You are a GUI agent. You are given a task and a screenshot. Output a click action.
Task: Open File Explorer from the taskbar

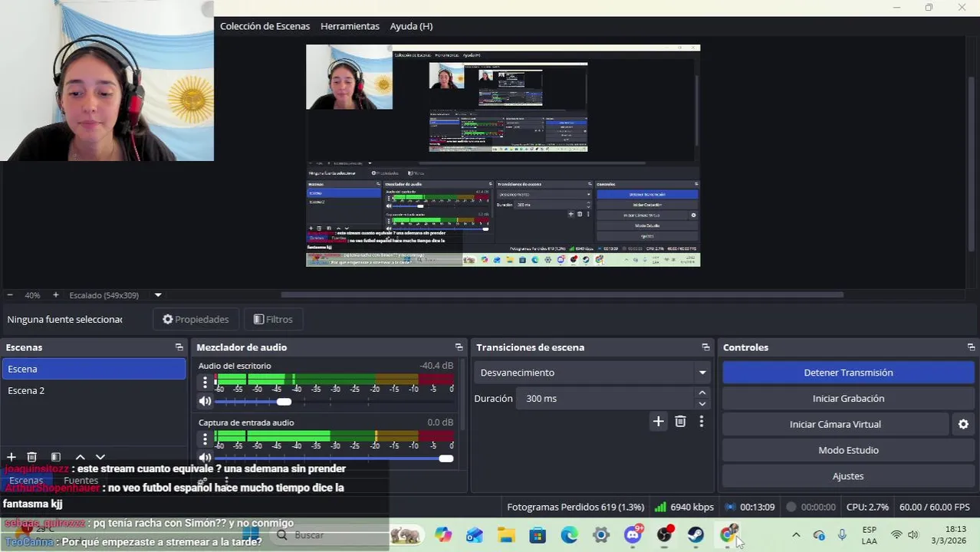(506, 535)
